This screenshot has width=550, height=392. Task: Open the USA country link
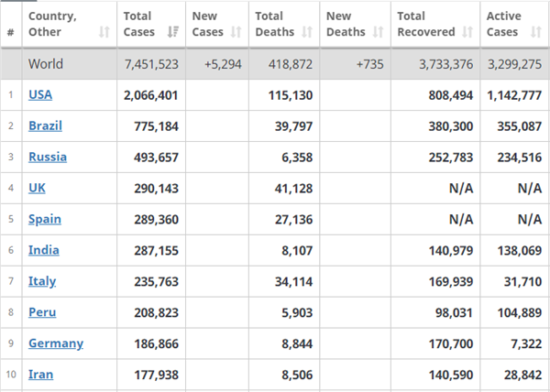tap(40, 94)
